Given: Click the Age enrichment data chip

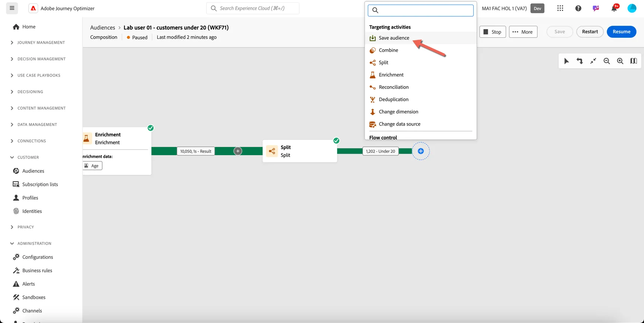Looking at the screenshot, I should 92,166.
